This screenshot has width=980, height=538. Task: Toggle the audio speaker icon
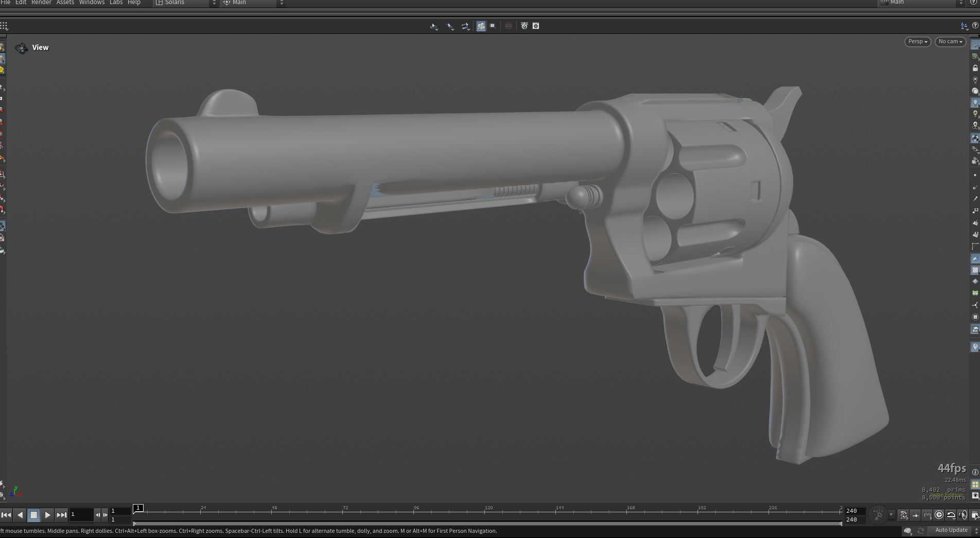(962, 515)
